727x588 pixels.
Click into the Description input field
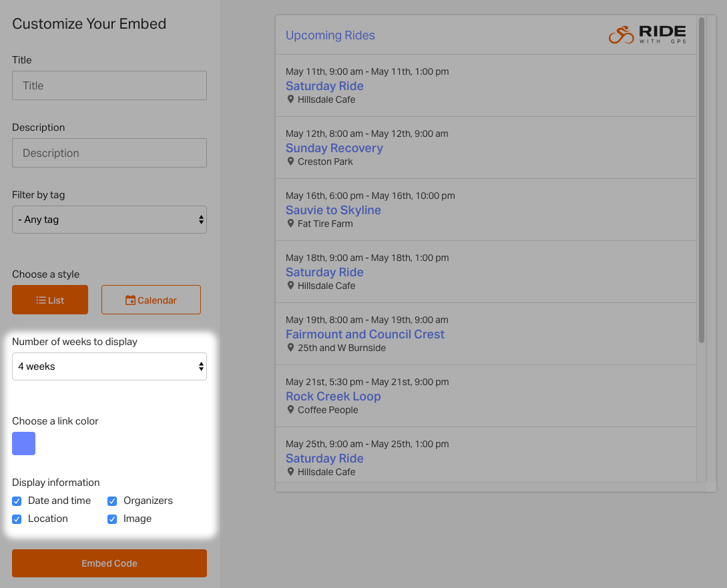pos(109,153)
